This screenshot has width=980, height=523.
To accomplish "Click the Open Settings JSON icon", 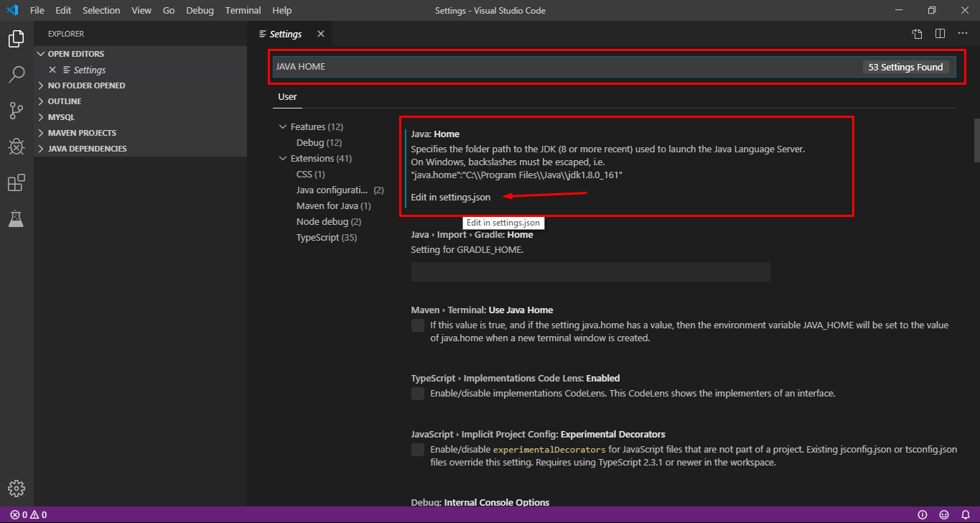I will click(x=917, y=33).
